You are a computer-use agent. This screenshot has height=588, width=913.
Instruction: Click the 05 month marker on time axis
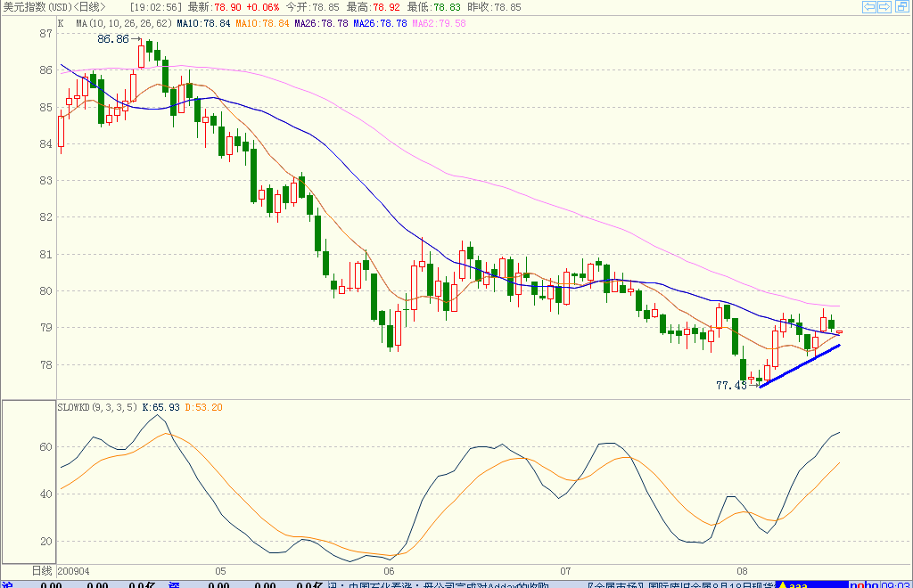(x=220, y=571)
